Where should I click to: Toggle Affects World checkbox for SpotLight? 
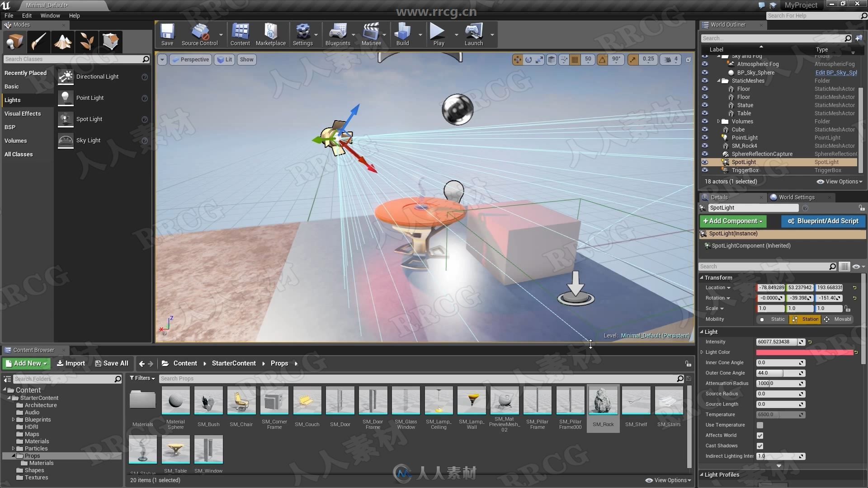[x=760, y=435]
